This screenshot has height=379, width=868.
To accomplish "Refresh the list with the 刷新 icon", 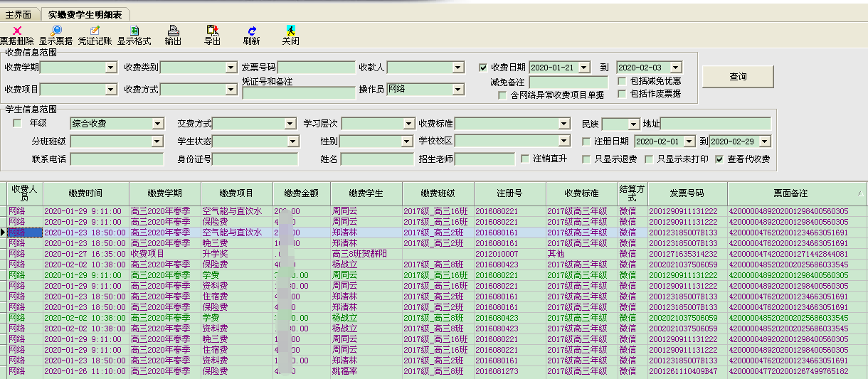I will point(251,31).
